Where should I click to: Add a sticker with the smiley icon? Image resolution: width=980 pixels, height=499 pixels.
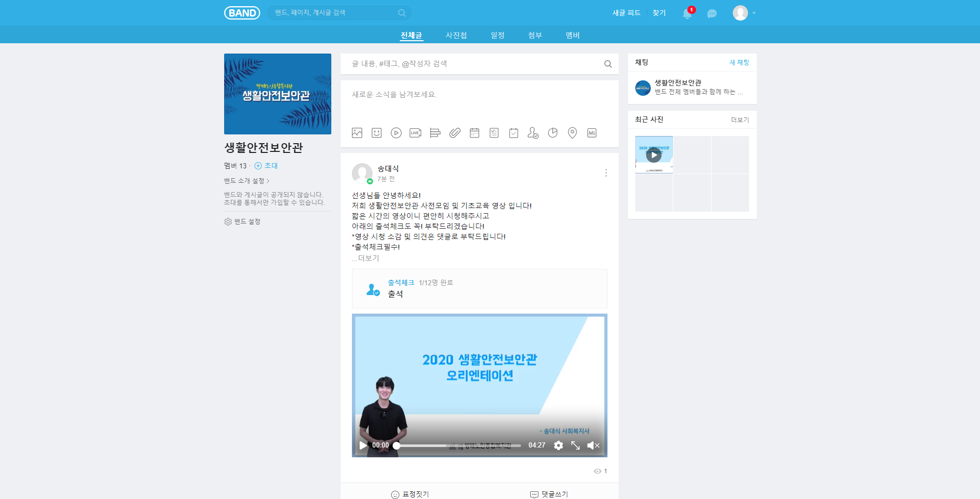377,133
